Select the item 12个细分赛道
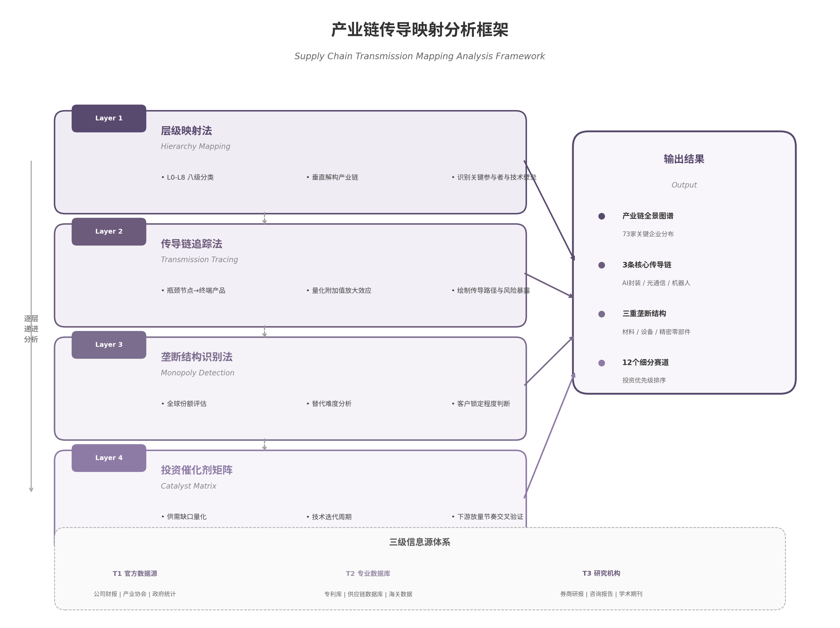 click(645, 363)
